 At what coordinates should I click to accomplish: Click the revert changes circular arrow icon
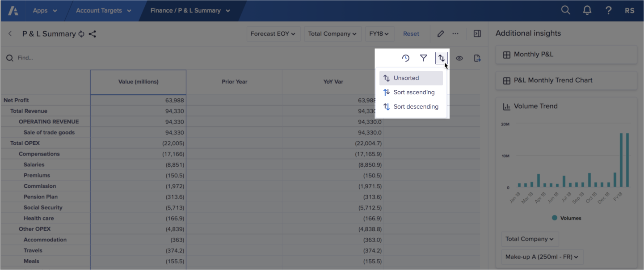tap(405, 58)
